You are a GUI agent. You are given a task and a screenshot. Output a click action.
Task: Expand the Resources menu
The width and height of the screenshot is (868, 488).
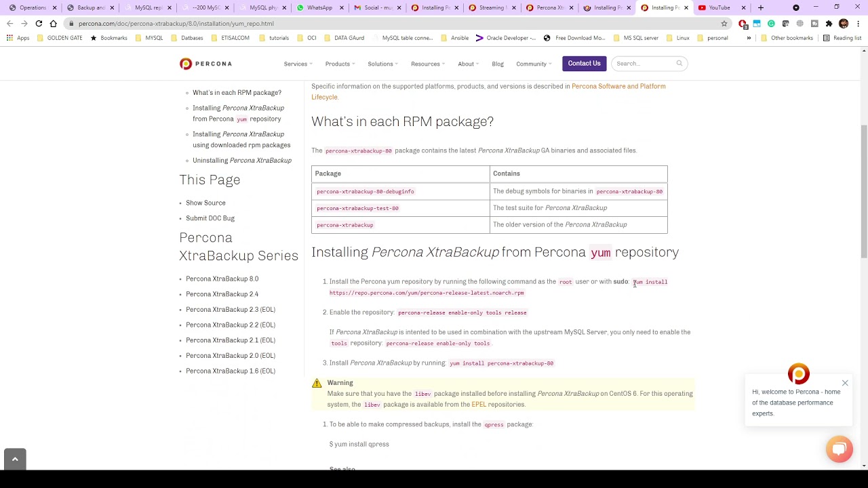point(427,64)
